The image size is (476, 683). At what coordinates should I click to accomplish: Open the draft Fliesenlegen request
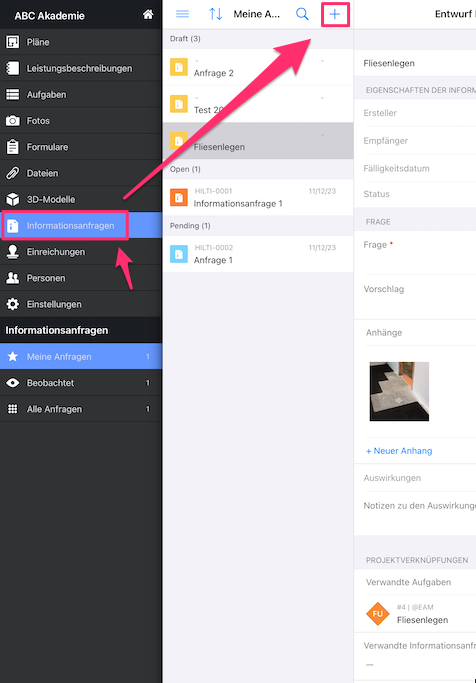point(258,141)
